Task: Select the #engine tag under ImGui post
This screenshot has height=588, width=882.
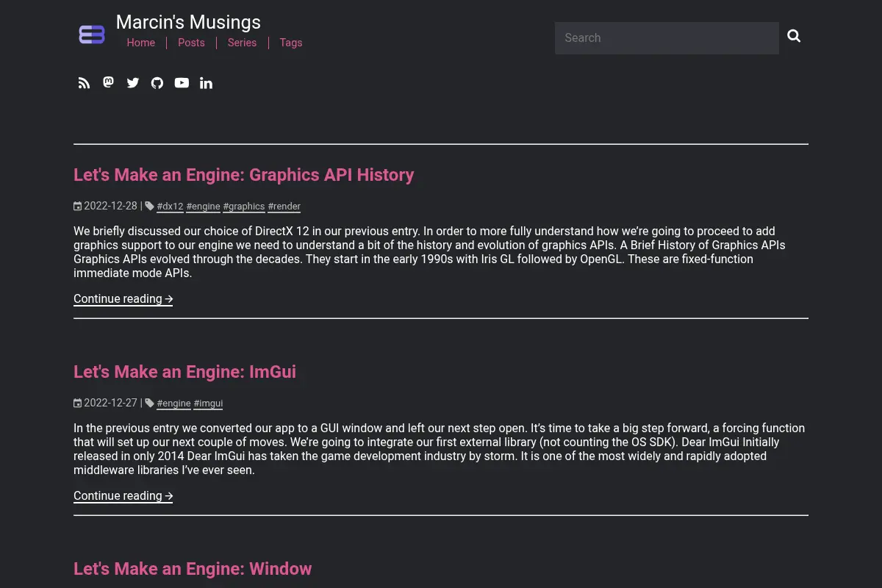Action: tap(174, 404)
